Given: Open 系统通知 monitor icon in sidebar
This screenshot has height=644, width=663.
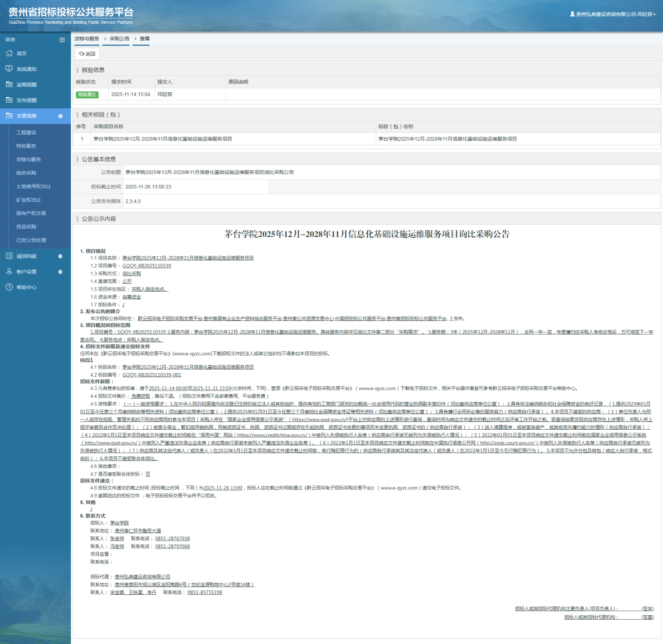Looking at the screenshot, I should (9, 69).
